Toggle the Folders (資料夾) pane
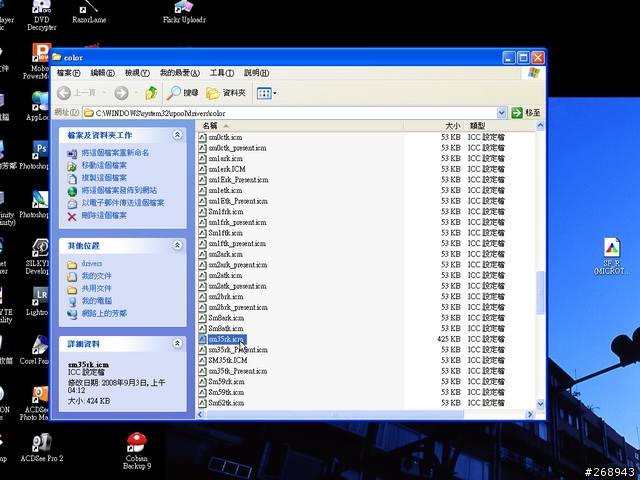The image size is (640, 480). 226,93
